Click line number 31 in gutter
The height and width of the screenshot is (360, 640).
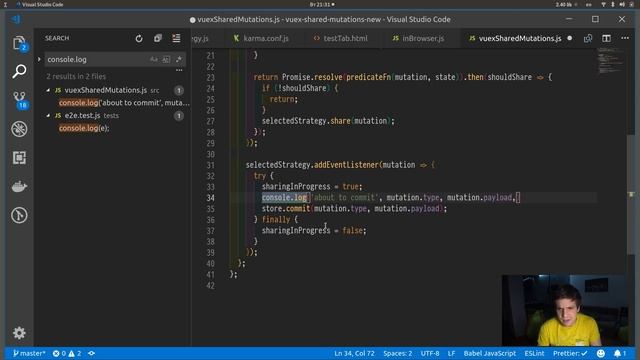[x=210, y=165]
